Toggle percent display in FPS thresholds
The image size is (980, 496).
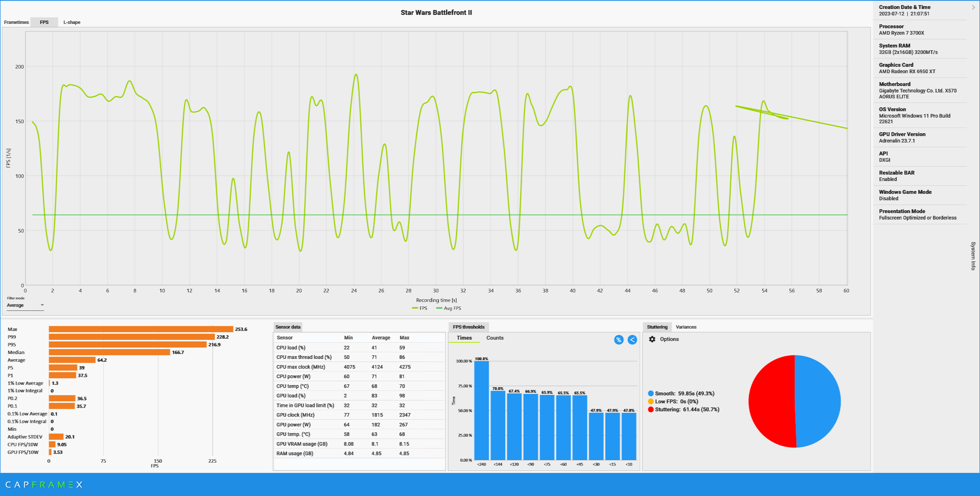[619, 340]
